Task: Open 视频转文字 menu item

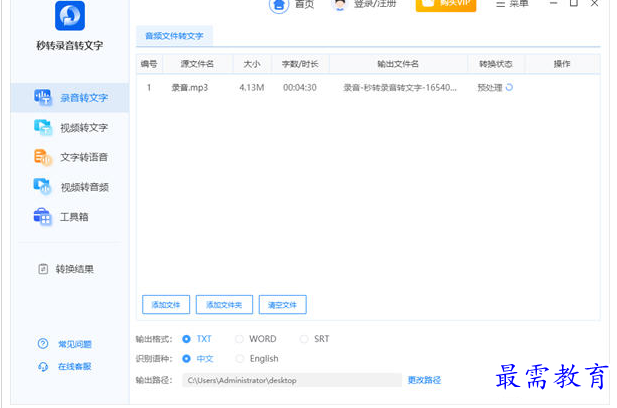Action: 84,127
